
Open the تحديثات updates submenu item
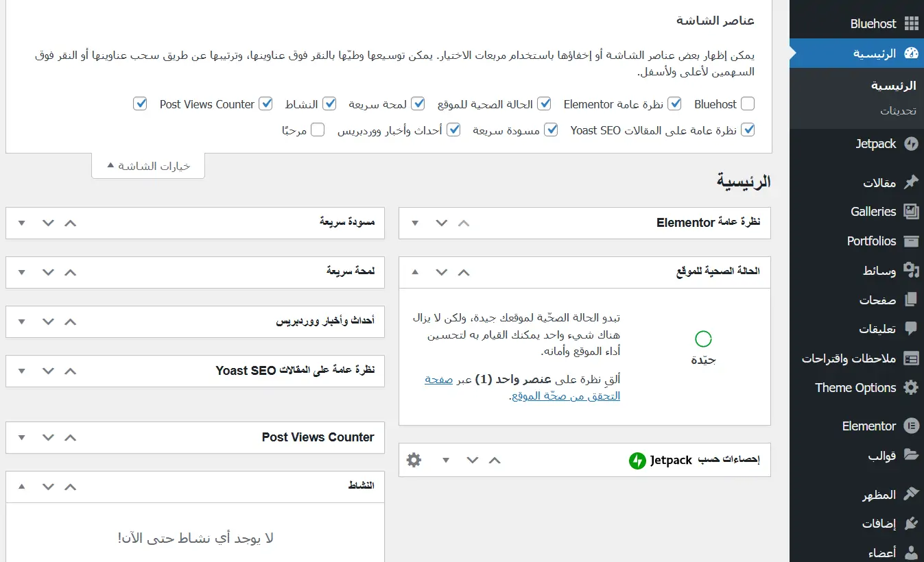pos(898,111)
